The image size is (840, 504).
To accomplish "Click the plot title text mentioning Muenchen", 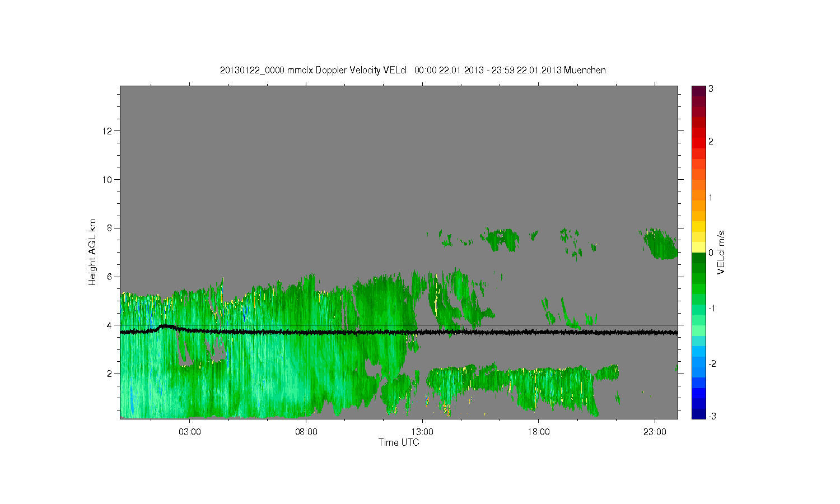I will [413, 70].
